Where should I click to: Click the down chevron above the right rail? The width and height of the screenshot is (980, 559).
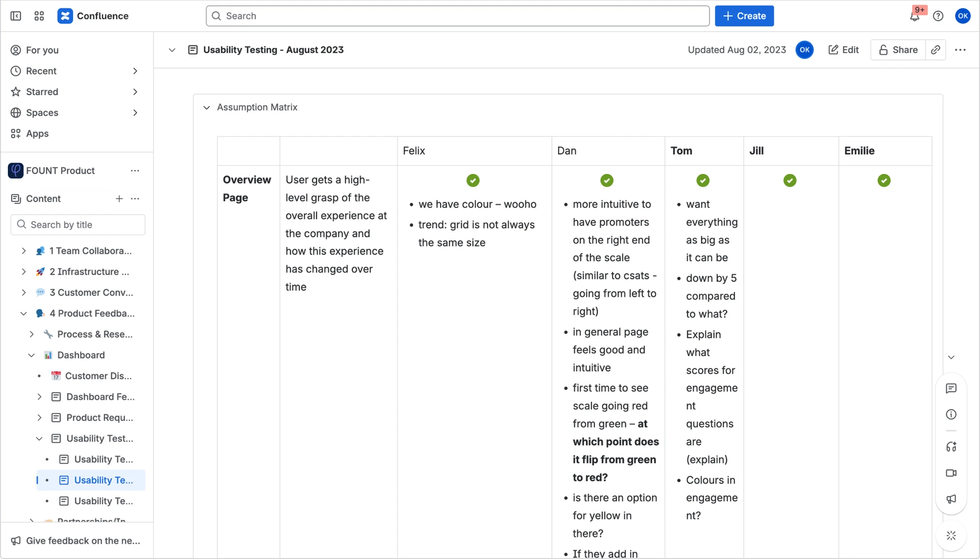click(951, 357)
